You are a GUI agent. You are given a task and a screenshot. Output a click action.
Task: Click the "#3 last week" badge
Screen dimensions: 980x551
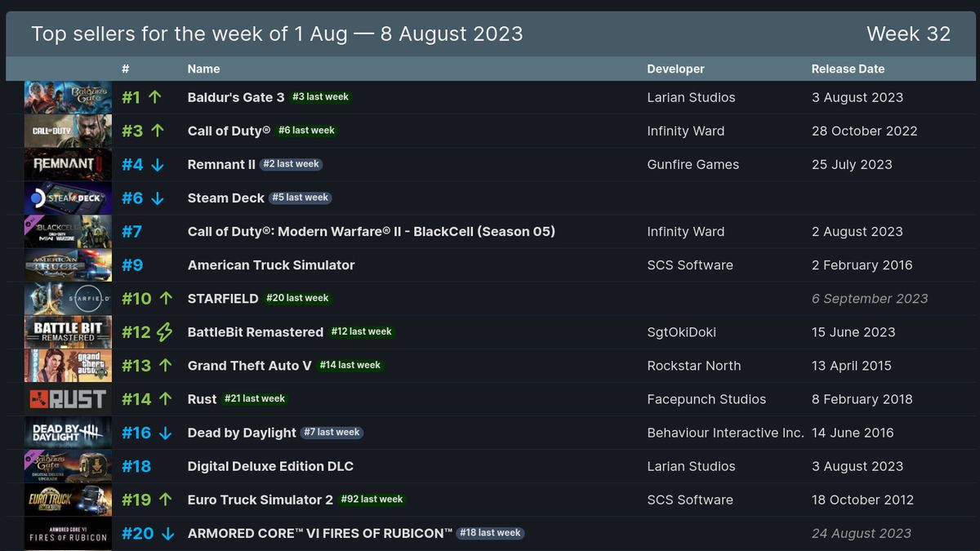(321, 96)
